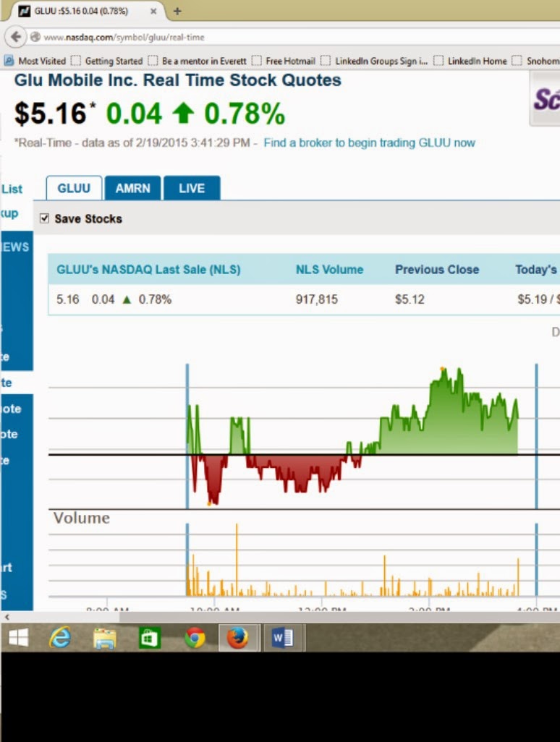Image resolution: width=560 pixels, height=742 pixels.
Task: Click the Firefox taskbar icon
Action: 238,637
